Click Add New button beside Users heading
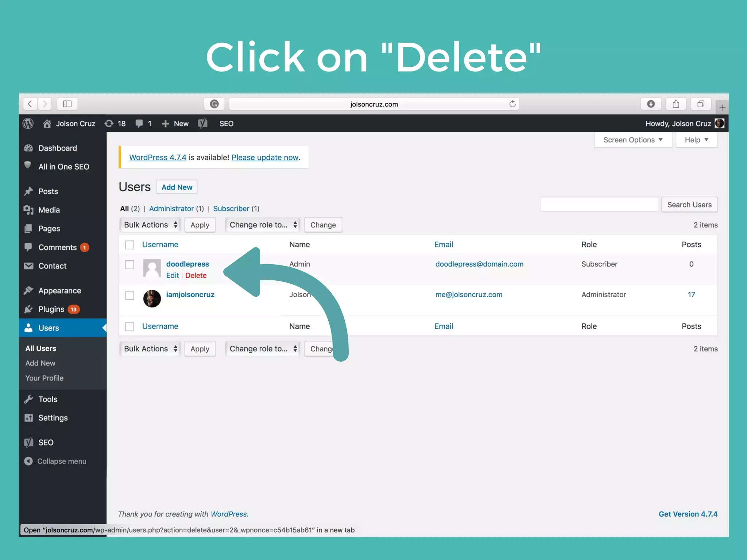The width and height of the screenshot is (747, 560). [177, 187]
